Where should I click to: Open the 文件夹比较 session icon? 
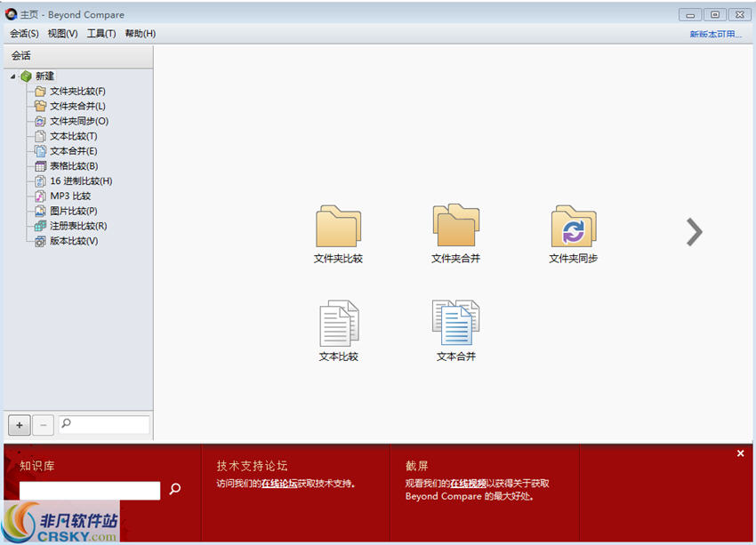(x=338, y=229)
